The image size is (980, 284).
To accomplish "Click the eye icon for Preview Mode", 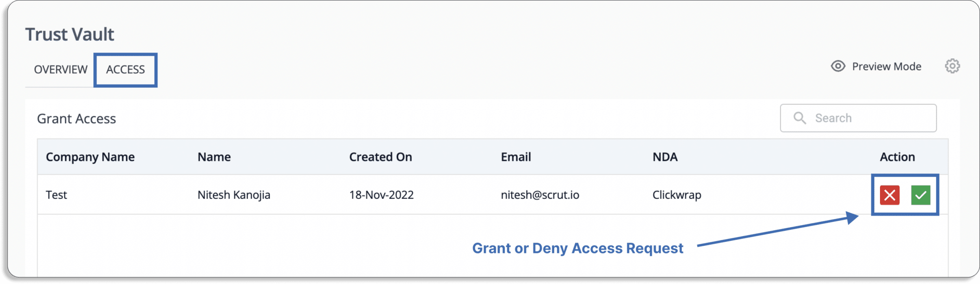I will [x=838, y=66].
